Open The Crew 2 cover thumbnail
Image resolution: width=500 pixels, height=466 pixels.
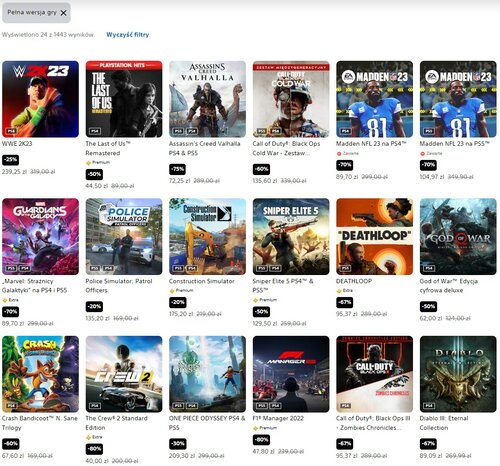(x=124, y=374)
